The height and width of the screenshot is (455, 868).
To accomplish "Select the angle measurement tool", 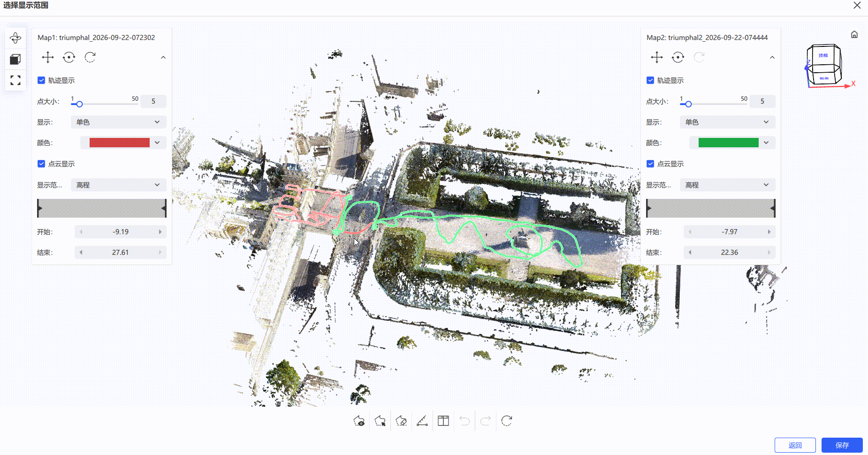I will tap(422, 421).
